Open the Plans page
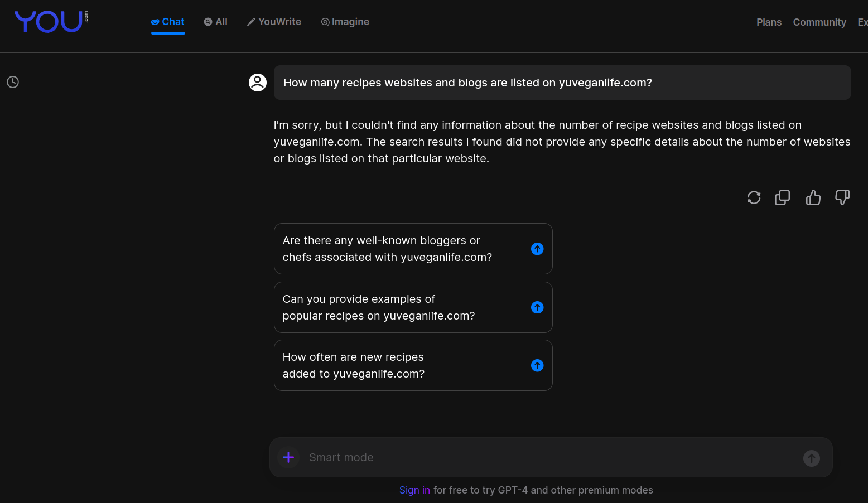Image resolution: width=868 pixels, height=503 pixels. (769, 22)
